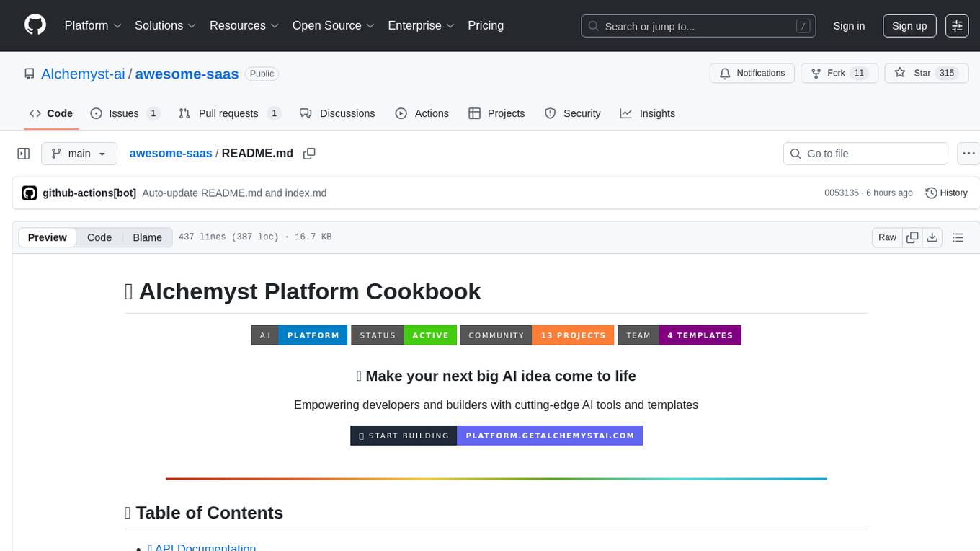View the 11 forks count

[858, 74]
